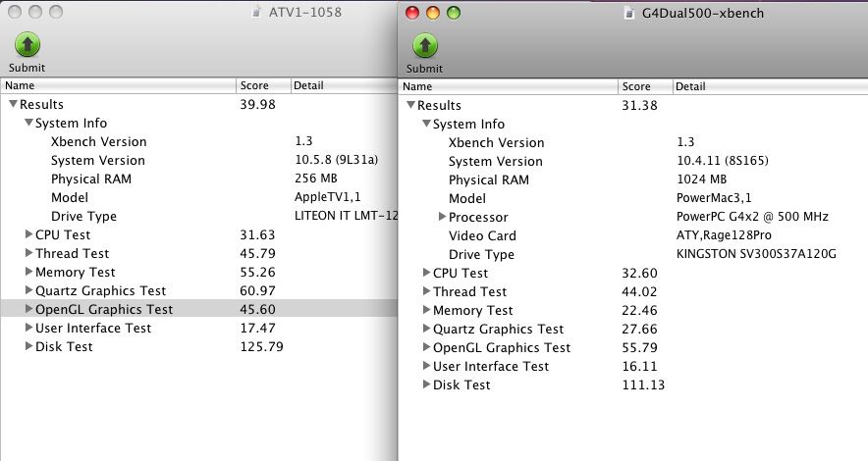The width and height of the screenshot is (868, 461).
Task: Click the Disk Test score 111.13
Action: click(643, 384)
